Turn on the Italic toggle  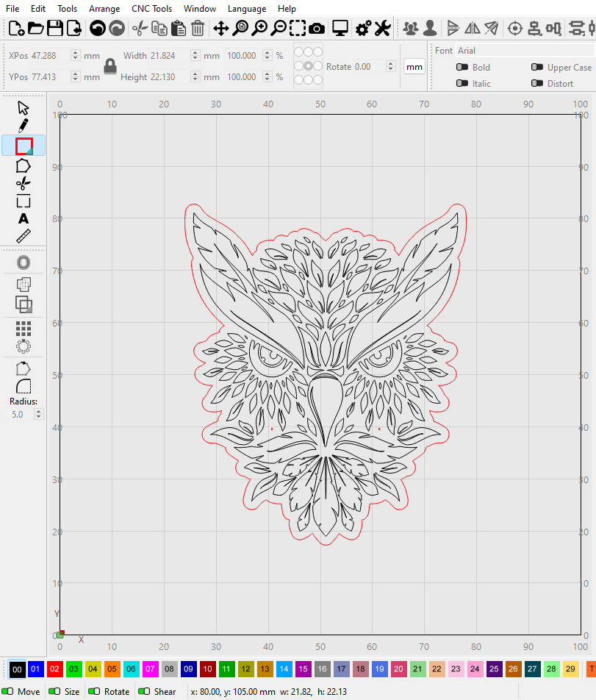coord(462,84)
